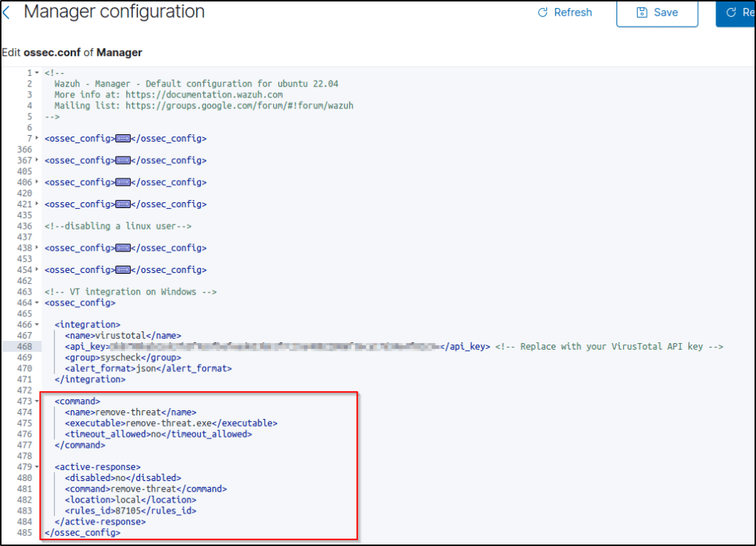
Task: Click the Google Groups mailing list URL
Action: pyautogui.click(x=239, y=106)
